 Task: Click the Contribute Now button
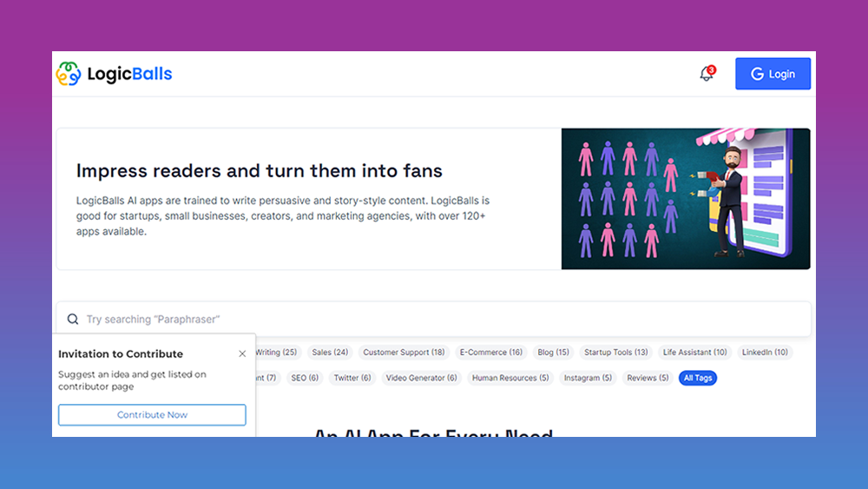click(x=152, y=415)
